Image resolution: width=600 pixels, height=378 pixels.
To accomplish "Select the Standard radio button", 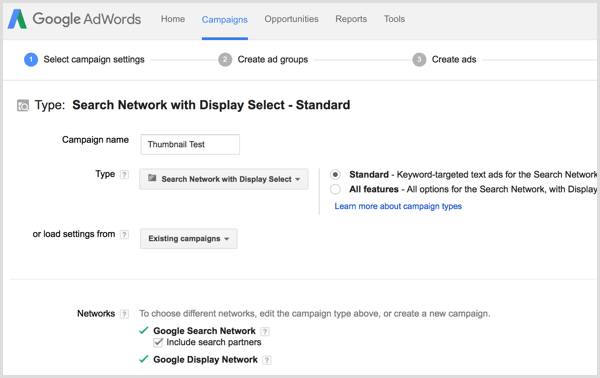I will (335, 175).
